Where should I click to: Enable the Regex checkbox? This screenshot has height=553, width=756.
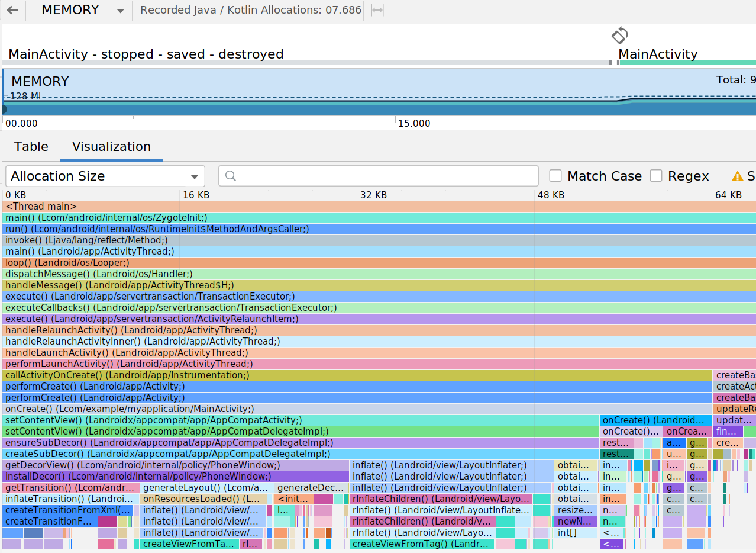[656, 176]
